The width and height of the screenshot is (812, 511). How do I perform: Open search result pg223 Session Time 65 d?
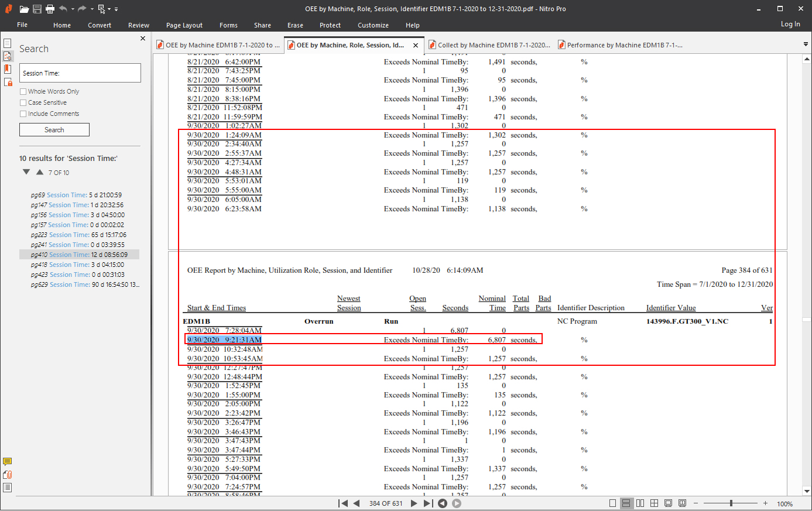[79, 235]
